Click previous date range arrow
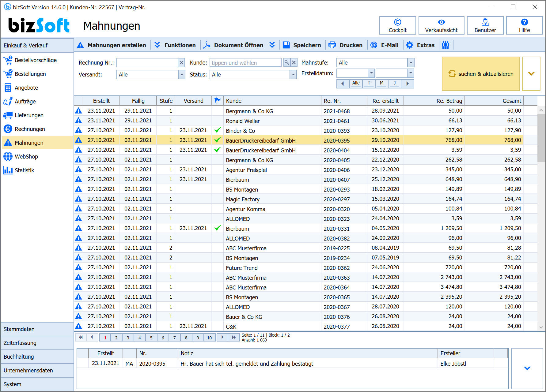This screenshot has width=546, height=392. (x=343, y=84)
